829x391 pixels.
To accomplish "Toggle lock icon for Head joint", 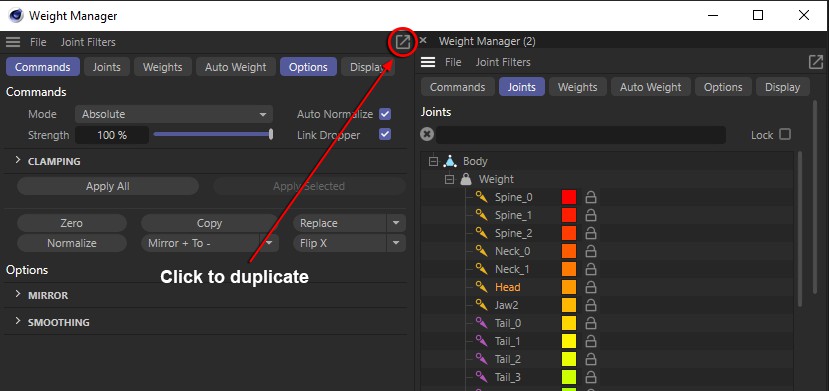I will click(591, 287).
